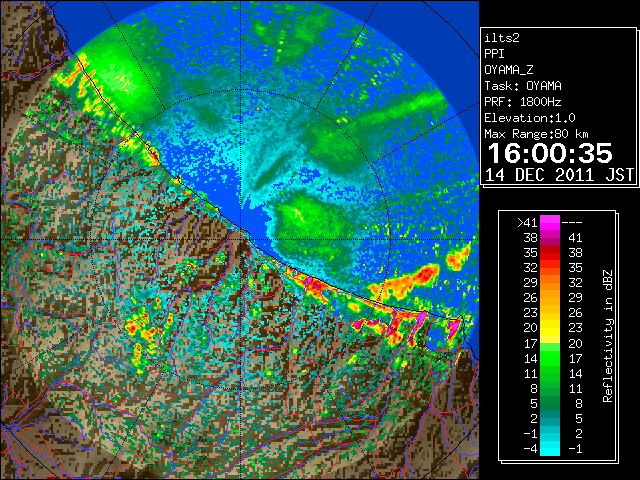
Task: Click the 'Elevation:1.0' text
Action: (x=530, y=118)
